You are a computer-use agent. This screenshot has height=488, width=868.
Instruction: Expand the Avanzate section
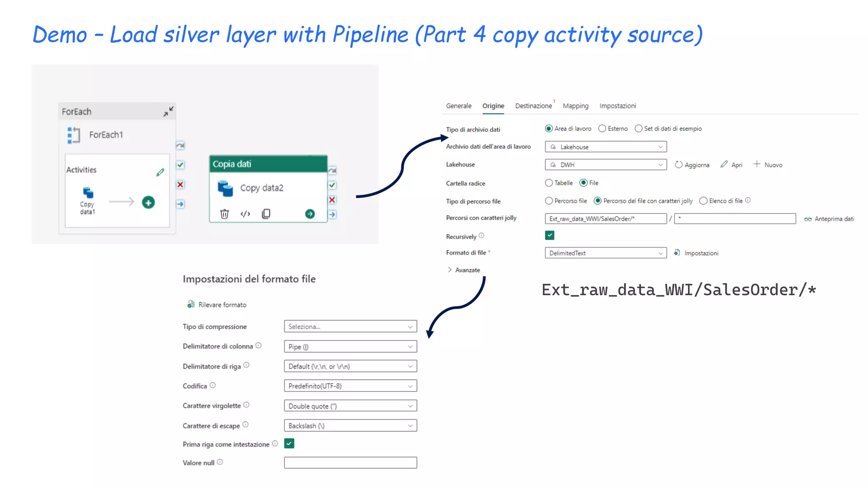[x=464, y=270]
